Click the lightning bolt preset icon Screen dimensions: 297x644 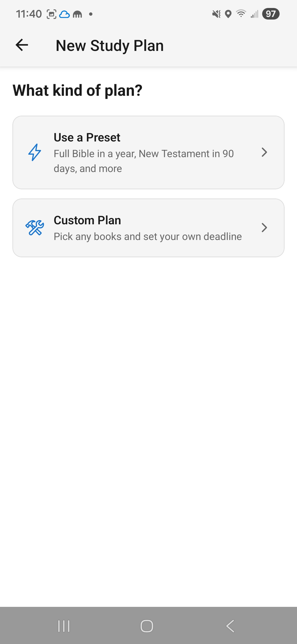pos(35,152)
